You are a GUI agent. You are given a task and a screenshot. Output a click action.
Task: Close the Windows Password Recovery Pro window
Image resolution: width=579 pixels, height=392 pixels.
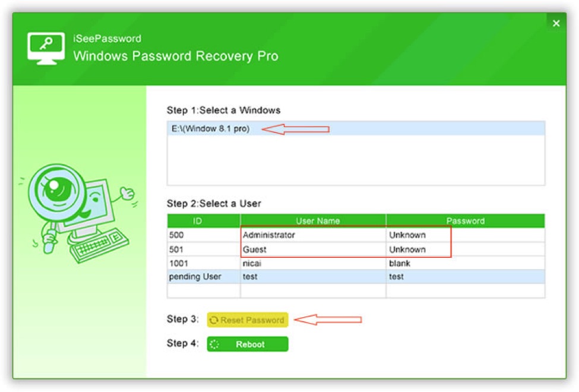tap(556, 23)
